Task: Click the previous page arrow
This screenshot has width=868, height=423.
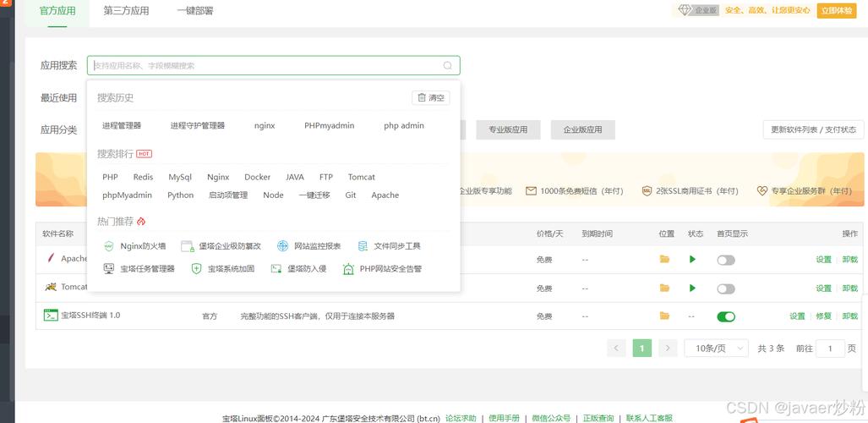Action: 616,349
